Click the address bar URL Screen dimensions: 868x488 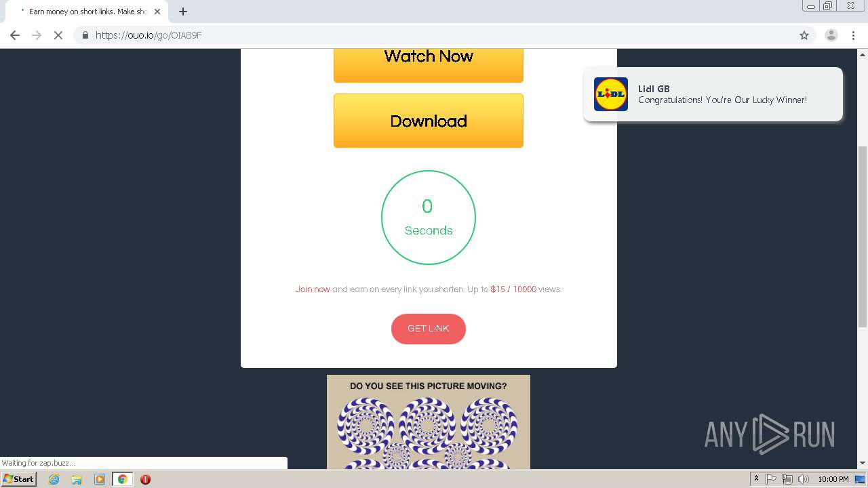point(149,35)
